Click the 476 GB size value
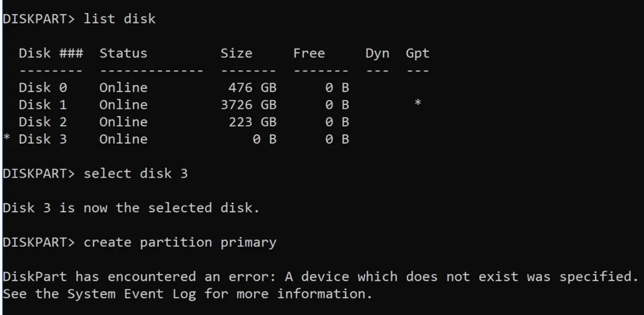This screenshot has height=315, width=644. coord(253,88)
